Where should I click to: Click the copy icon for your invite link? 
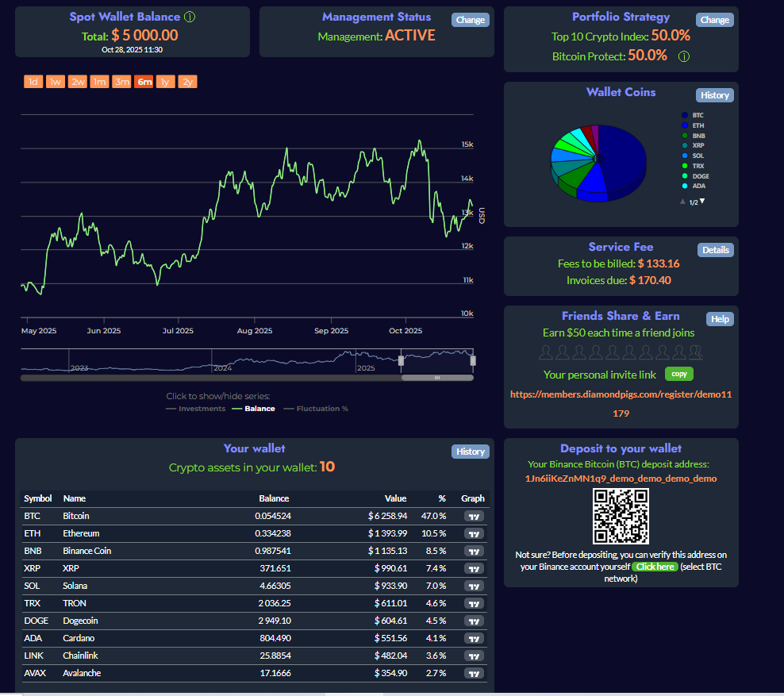click(678, 373)
